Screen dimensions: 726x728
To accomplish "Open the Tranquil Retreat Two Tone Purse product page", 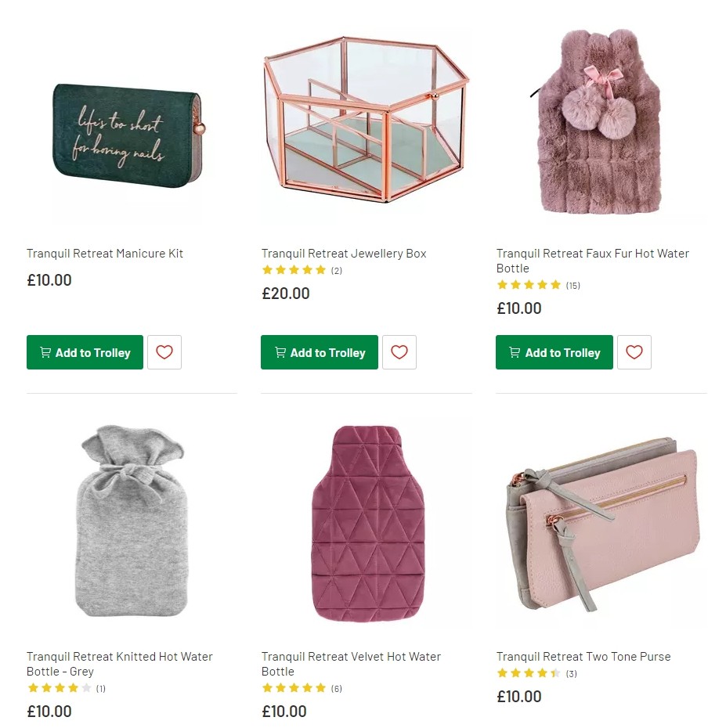I will point(583,657).
